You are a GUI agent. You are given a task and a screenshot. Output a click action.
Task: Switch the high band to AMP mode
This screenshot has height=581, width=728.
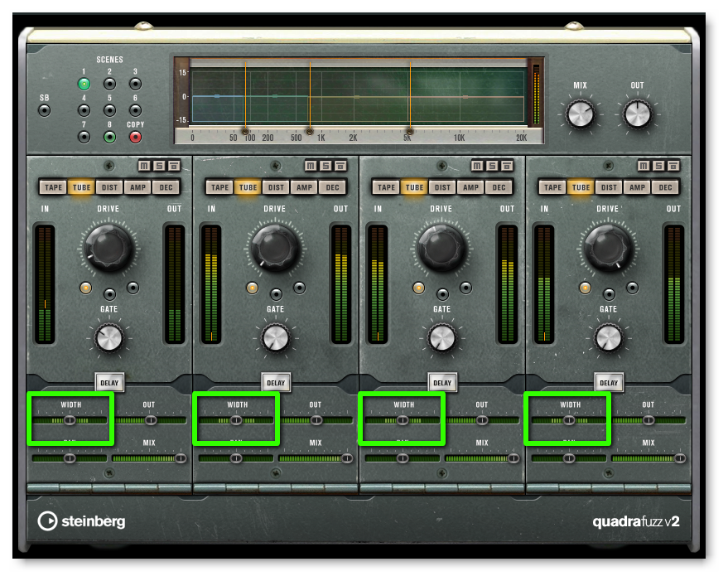click(637, 187)
